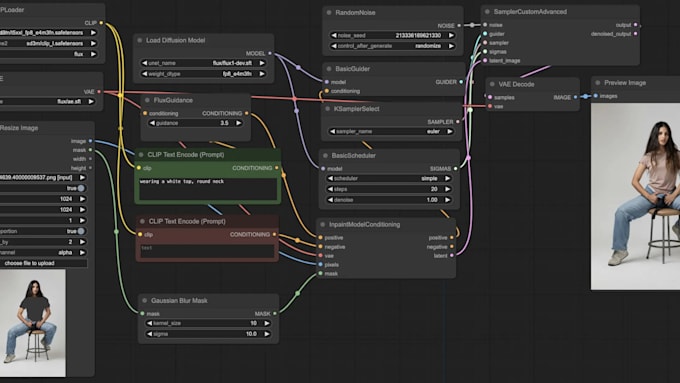Viewport: 680px width, 383px height.
Task: Click the 'Load Diffusion Model' node title
Action: point(175,40)
